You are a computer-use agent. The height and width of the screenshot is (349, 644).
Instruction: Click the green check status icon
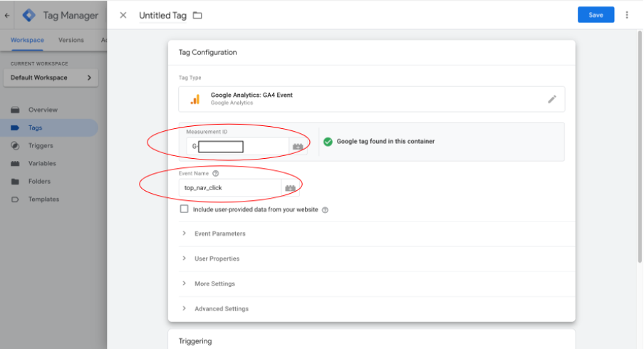pos(328,142)
